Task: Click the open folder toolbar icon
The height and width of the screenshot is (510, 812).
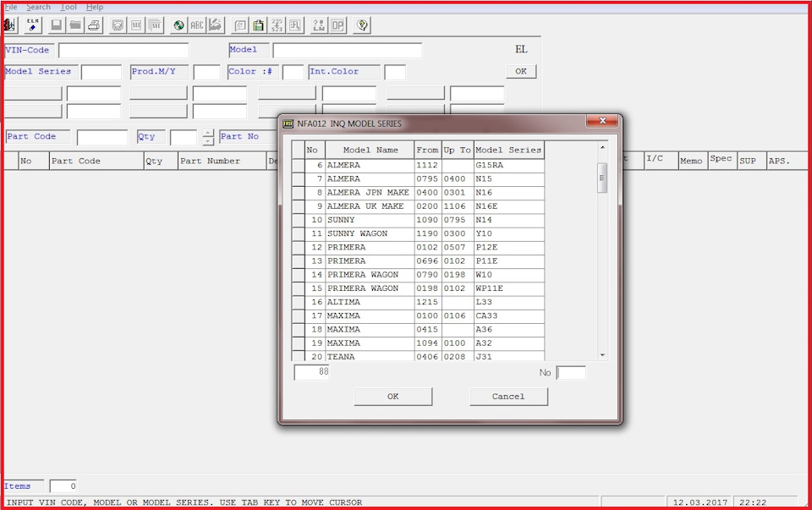Action: click(75, 25)
